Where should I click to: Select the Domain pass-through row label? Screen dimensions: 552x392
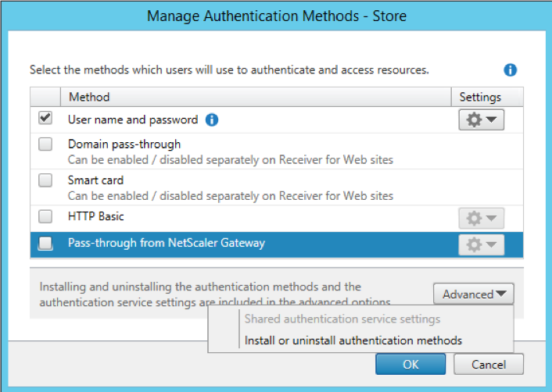[x=124, y=144]
